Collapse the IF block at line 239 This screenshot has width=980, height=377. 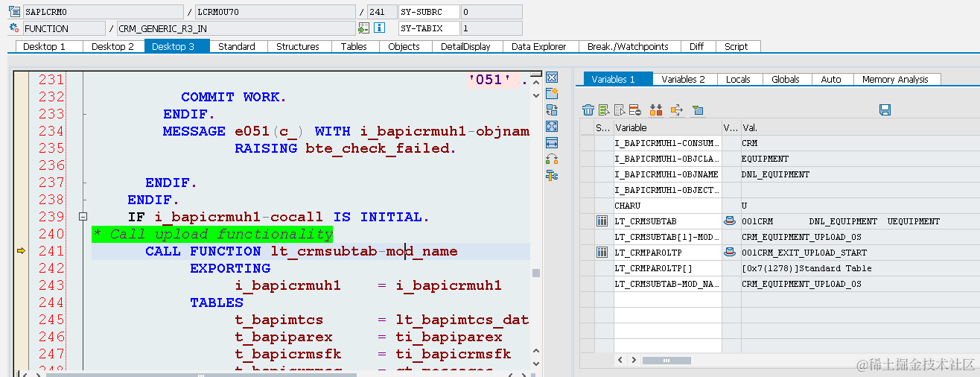click(82, 217)
